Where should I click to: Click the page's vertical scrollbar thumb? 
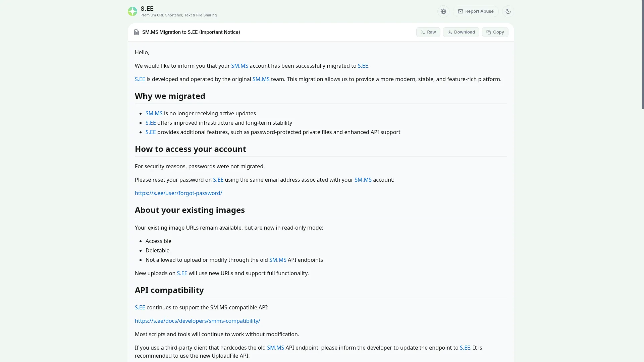pyautogui.click(x=643, y=55)
